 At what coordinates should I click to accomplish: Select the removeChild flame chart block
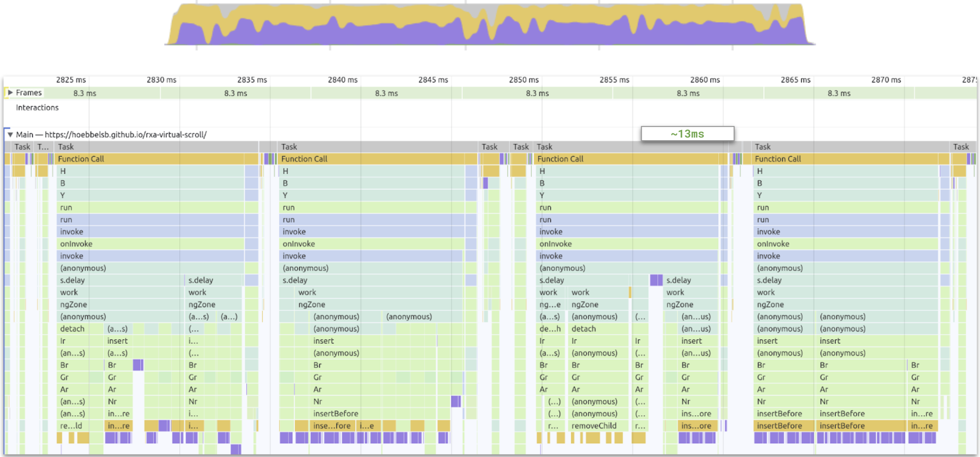[x=594, y=426]
